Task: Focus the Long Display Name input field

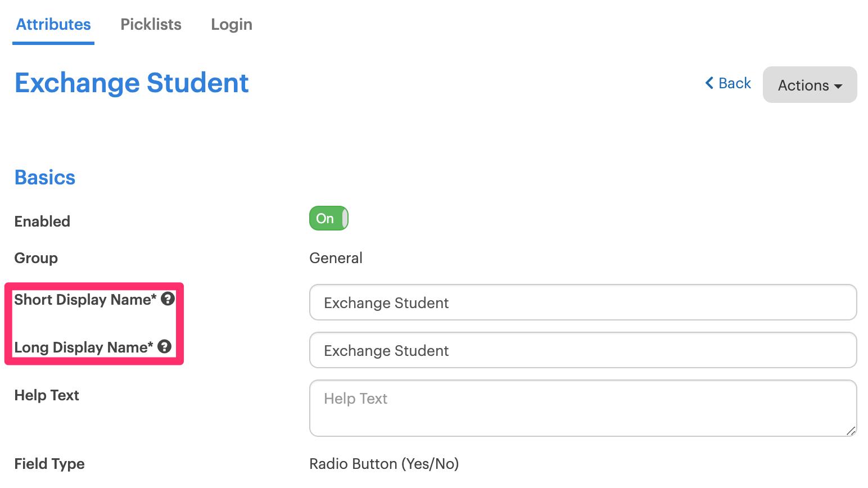Action: pyautogui.click(x=582, y=350)
